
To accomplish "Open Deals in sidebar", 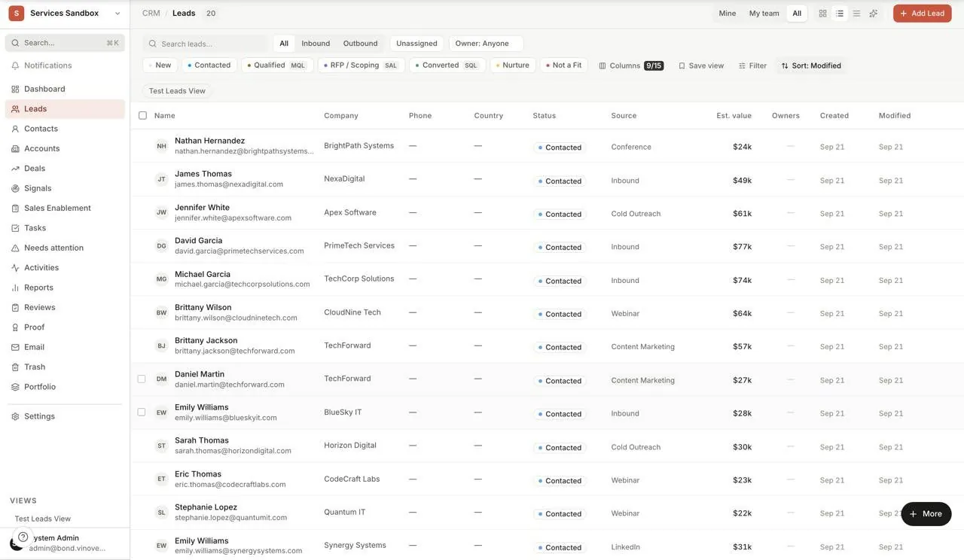I will coord(65,169).
